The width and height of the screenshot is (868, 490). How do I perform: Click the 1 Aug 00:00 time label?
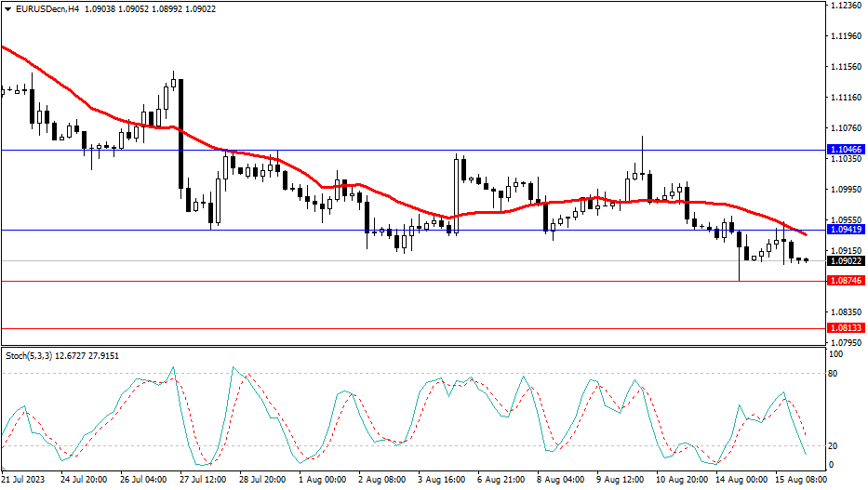click(321, 481)
